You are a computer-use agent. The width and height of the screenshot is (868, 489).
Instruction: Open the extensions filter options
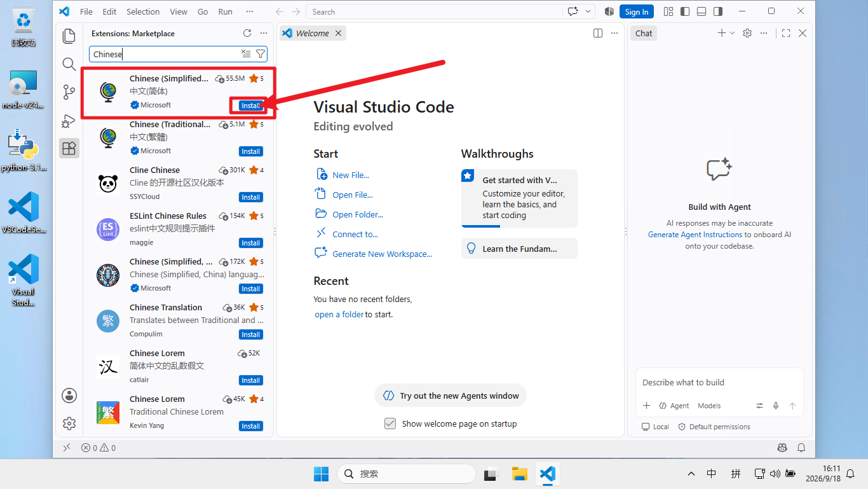pyautogui.click(x=260, y=54)
